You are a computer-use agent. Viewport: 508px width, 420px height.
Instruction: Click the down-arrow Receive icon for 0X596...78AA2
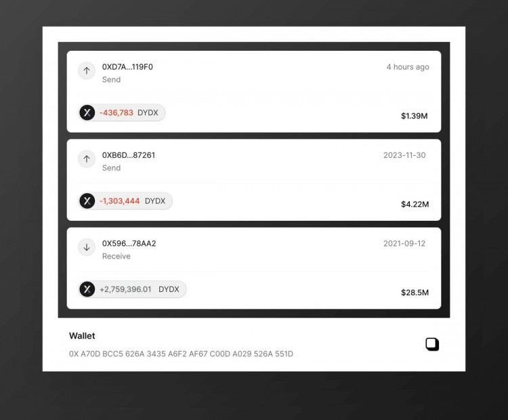pyautogui.click(x=87, y=247)
